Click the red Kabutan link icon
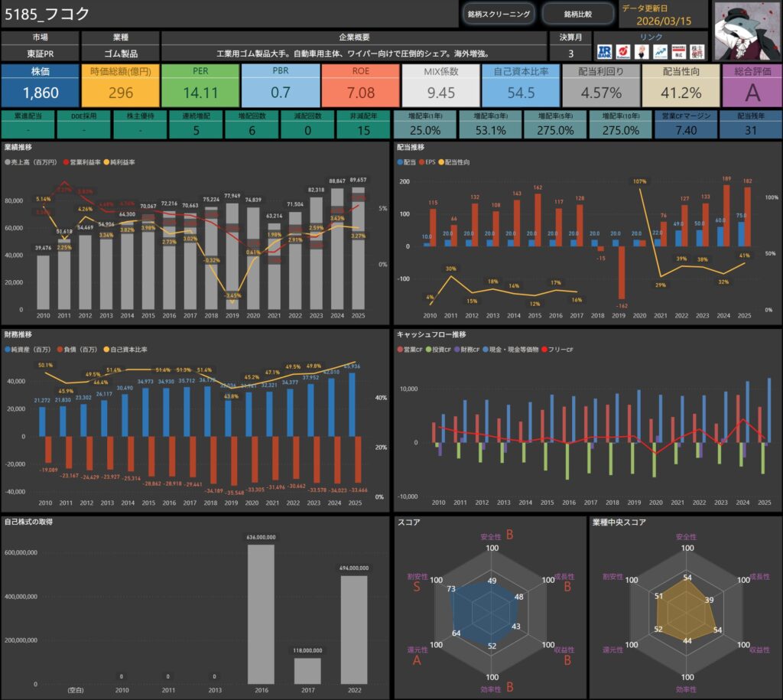783x700 pixels. [x=623, y=51]
